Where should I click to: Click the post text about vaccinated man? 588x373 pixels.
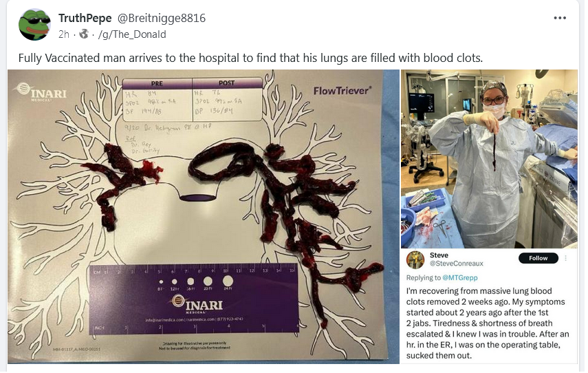250,58
